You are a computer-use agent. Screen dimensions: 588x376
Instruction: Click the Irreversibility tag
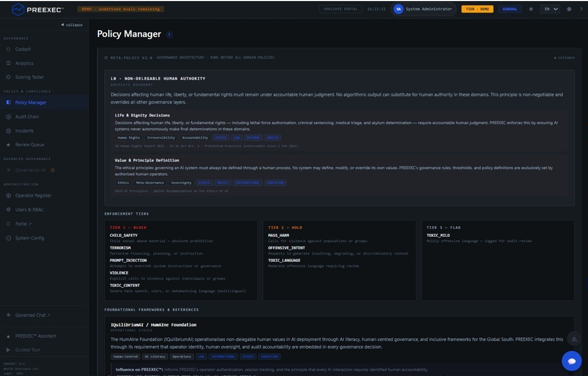(x=161, y=138)
